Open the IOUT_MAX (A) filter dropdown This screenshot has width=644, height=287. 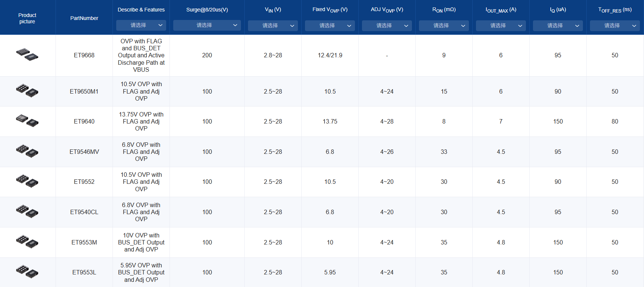(x=501, y=26)
